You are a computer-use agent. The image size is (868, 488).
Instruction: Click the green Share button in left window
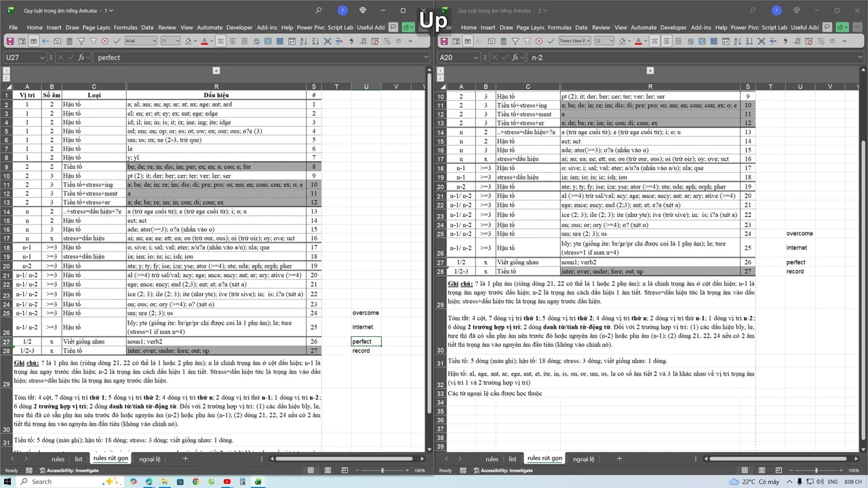(408, 27)
